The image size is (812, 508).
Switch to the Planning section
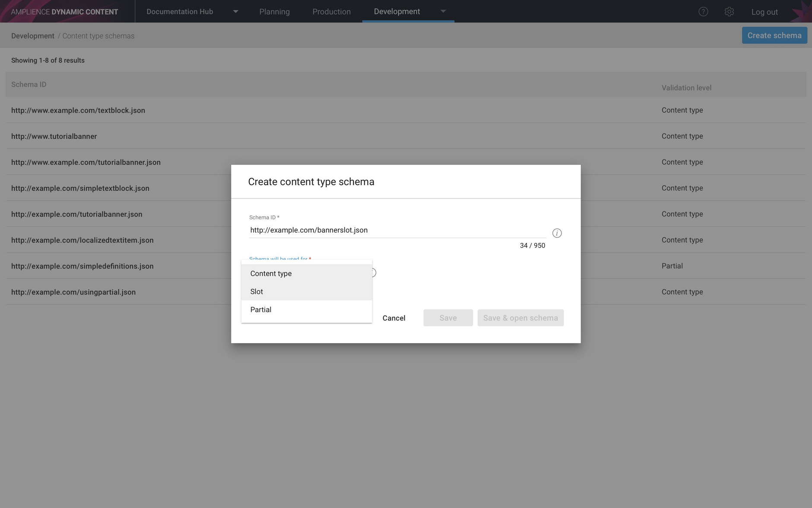(x=274, y=11)
